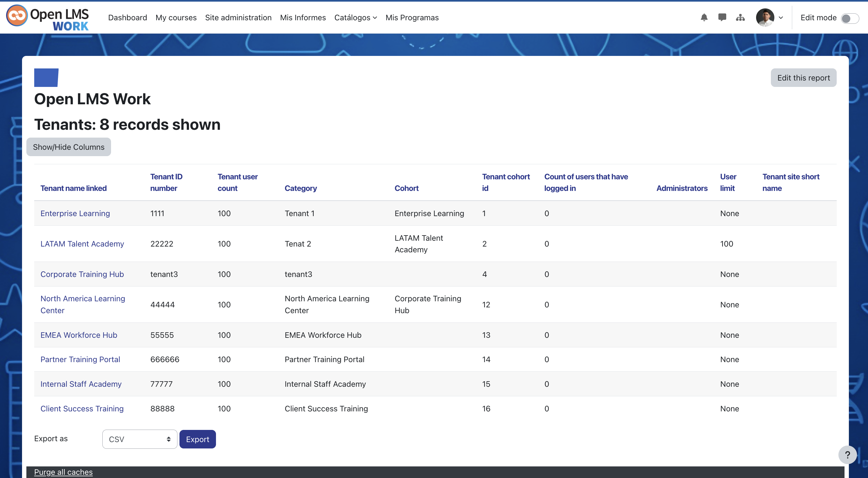868x478 pixels.
Task: Click the user profile avatar picture
Action: coord(765,17)
